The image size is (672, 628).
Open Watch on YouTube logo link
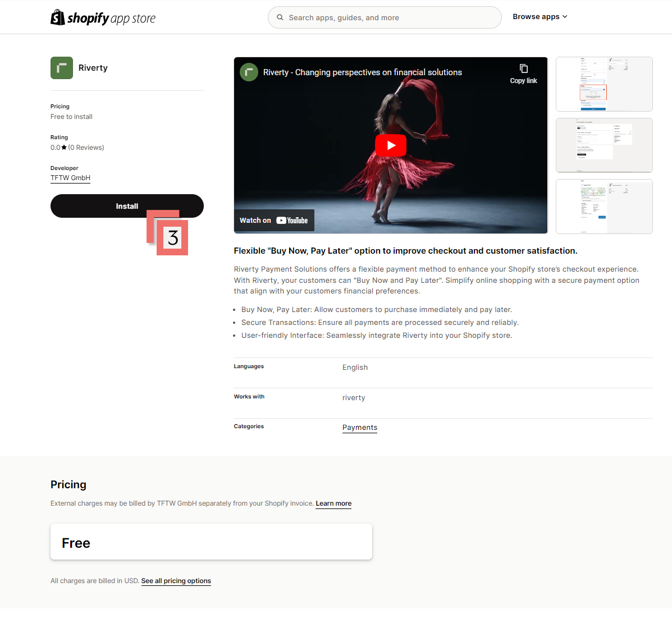292,221
